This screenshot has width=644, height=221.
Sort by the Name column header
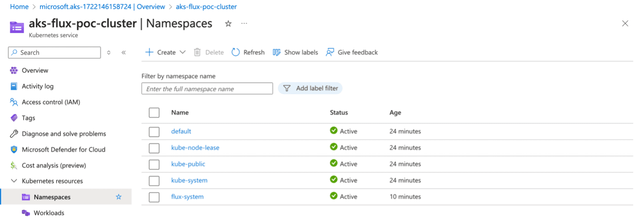tap(180, 112)
